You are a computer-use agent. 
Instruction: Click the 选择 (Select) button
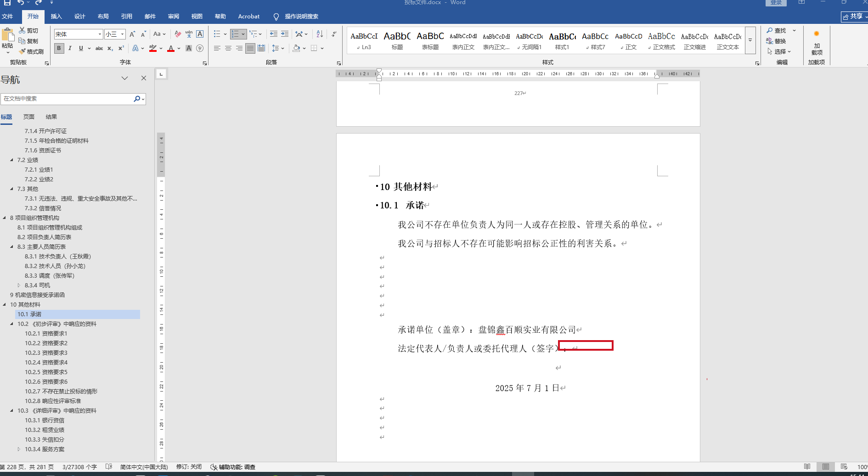coord(779,51)
